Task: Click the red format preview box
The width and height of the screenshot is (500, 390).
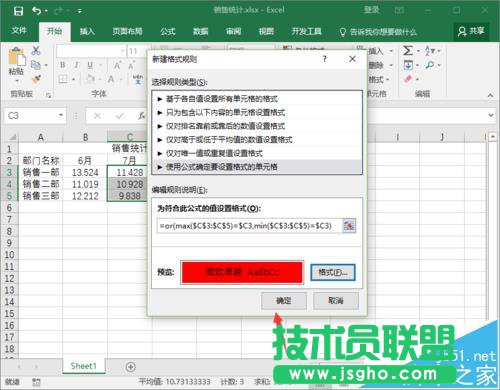Action: pyautogui.click(x=242, y=272)
